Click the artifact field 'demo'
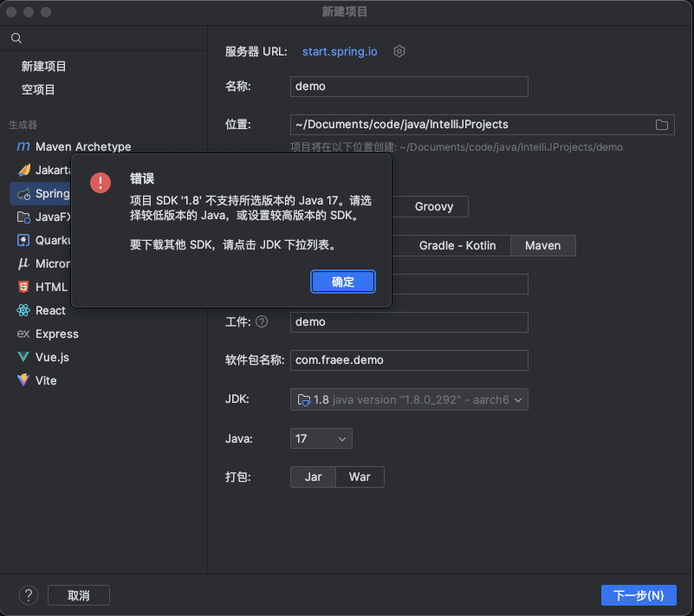 point(409,322)
